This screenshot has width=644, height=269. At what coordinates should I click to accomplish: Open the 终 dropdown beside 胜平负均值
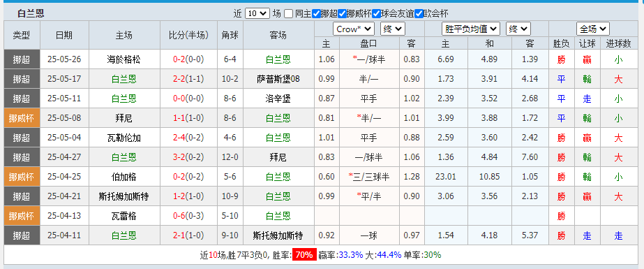pyautogui.click(x=518, y=29)
